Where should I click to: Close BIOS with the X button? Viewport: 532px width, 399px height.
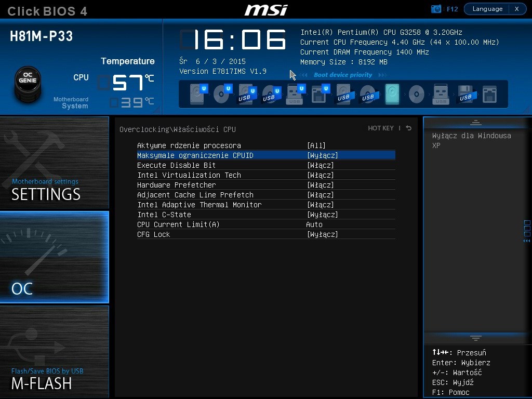[x=517, y=9]
